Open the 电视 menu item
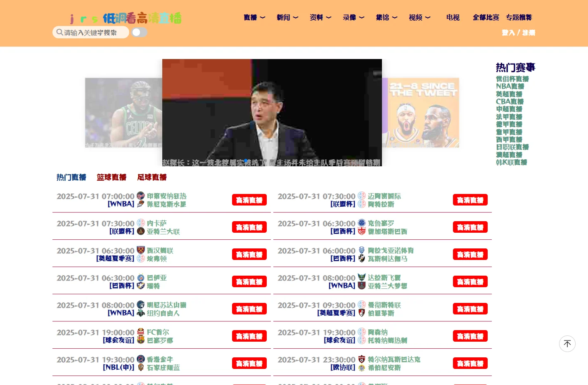This screenshot has width=588, height=385. coord(453,17)
